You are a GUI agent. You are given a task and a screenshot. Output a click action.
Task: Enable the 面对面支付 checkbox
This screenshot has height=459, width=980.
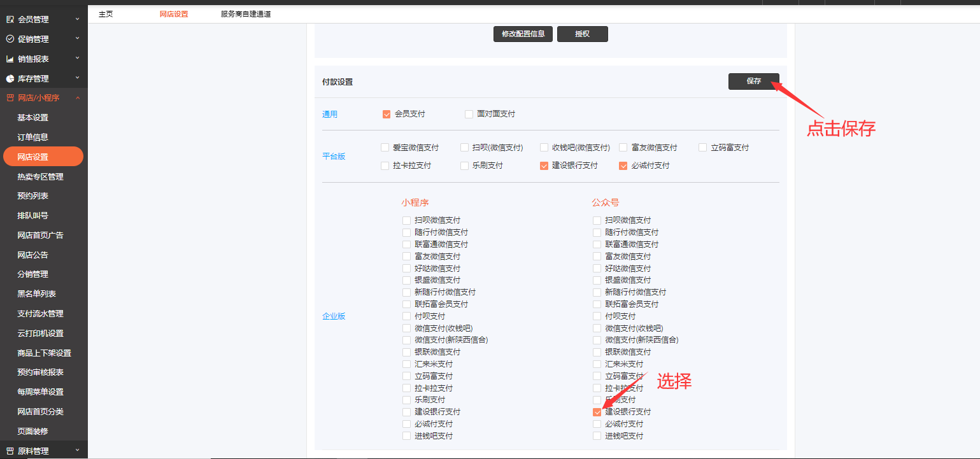click(x=469, y=115)
